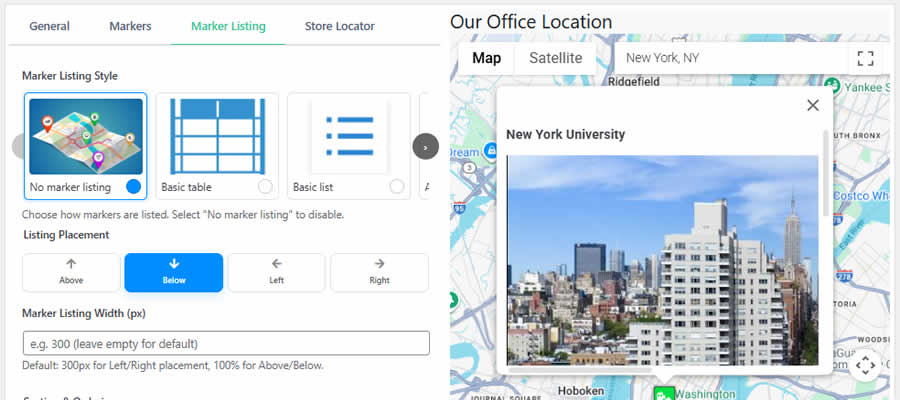Select the Marker Listing tab
Screen dimensions: 900x400
coord(228,26)
